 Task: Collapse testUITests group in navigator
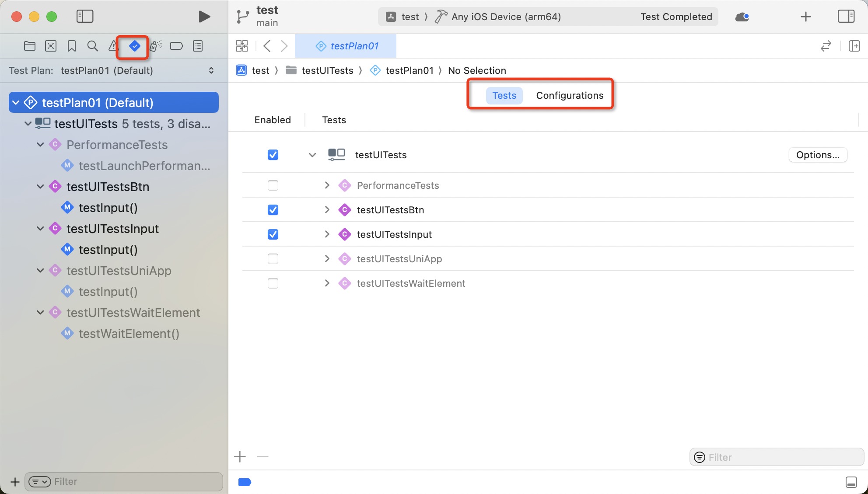28,124
